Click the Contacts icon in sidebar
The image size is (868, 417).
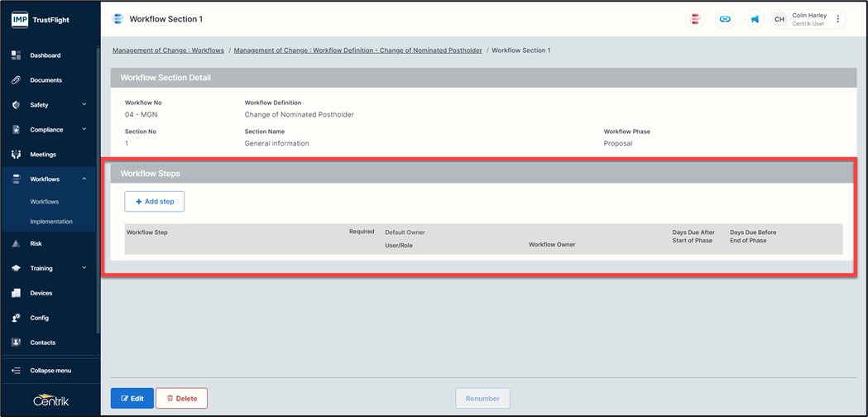pos(16,343)
